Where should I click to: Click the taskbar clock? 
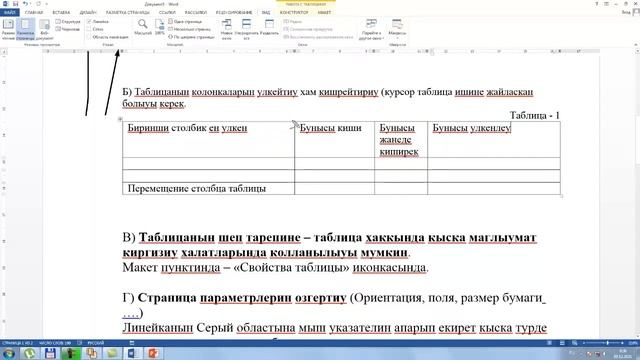coord(623,353)
